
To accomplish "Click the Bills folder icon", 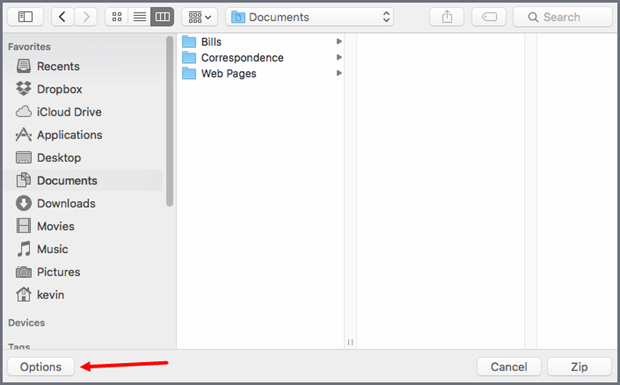I will [189, 42].
